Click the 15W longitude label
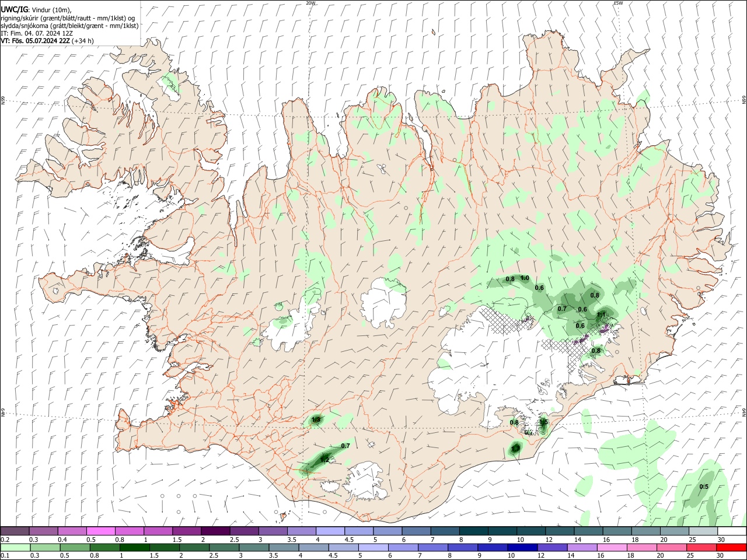The width and height of the screenshot is (747, 560). 618,3
